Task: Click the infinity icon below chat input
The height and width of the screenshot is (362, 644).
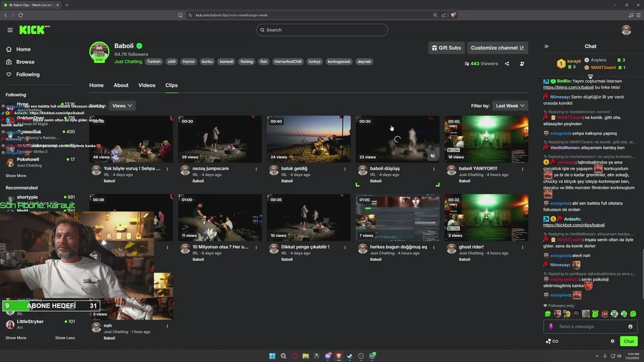Action: click(x=555, y=341)
